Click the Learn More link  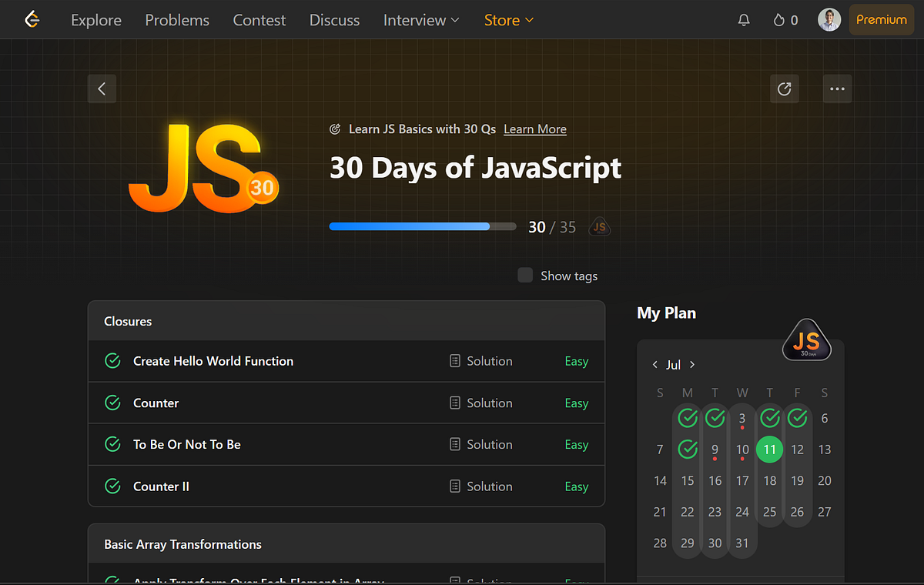pos(534,129)
